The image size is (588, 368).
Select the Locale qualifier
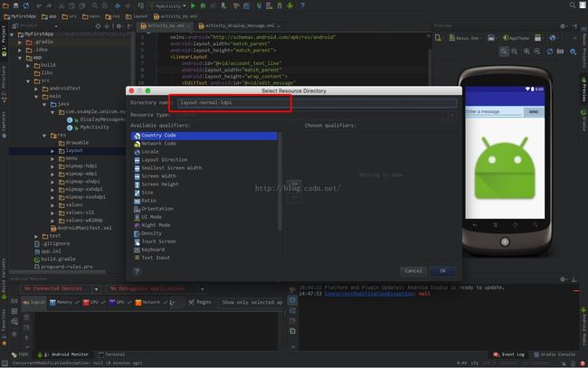[x=204, y=152]
